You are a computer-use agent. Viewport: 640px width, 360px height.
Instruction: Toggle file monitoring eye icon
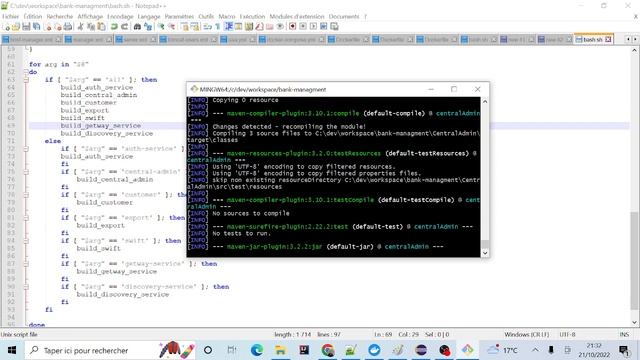(x=280, y=27)
